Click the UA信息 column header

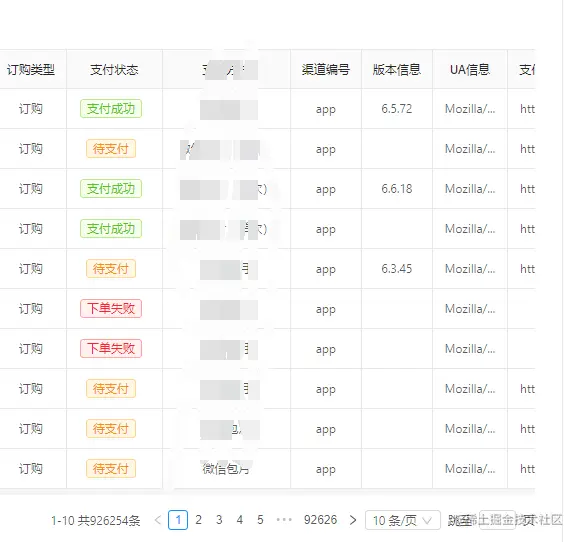(470, 69)
